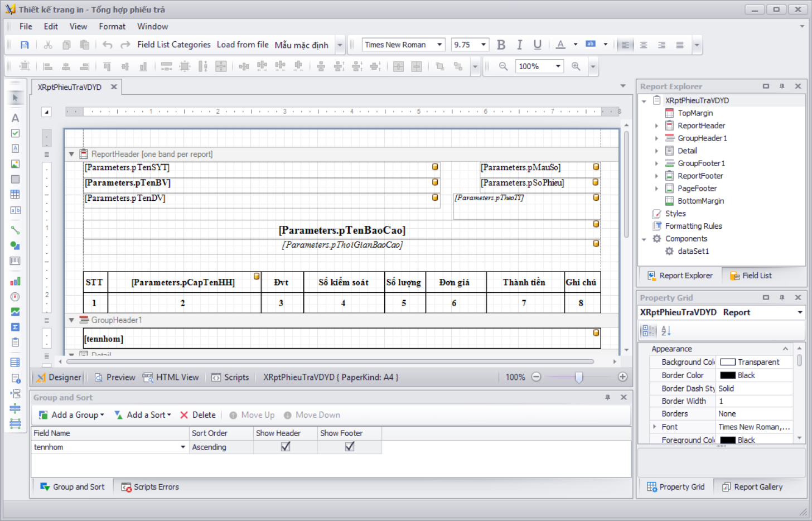Align text left
Image resolution: width=812 pixels, height=521 pixels.
625,45
